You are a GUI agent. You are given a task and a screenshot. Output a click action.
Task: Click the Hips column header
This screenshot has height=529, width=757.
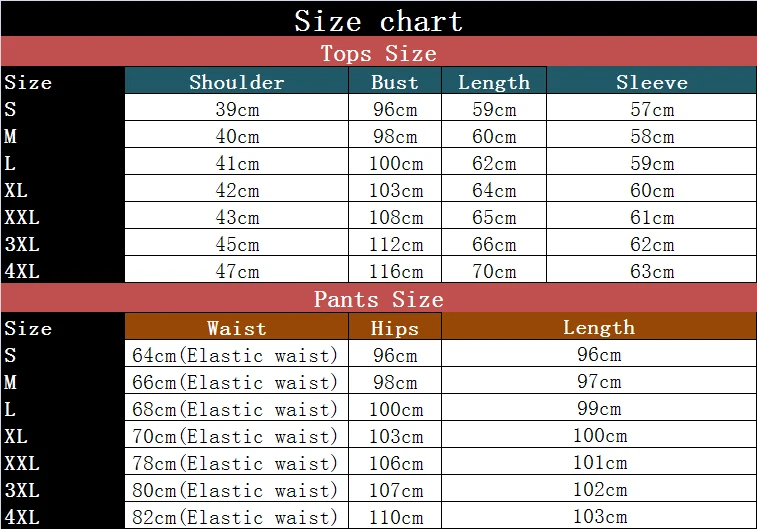[395, 328]
